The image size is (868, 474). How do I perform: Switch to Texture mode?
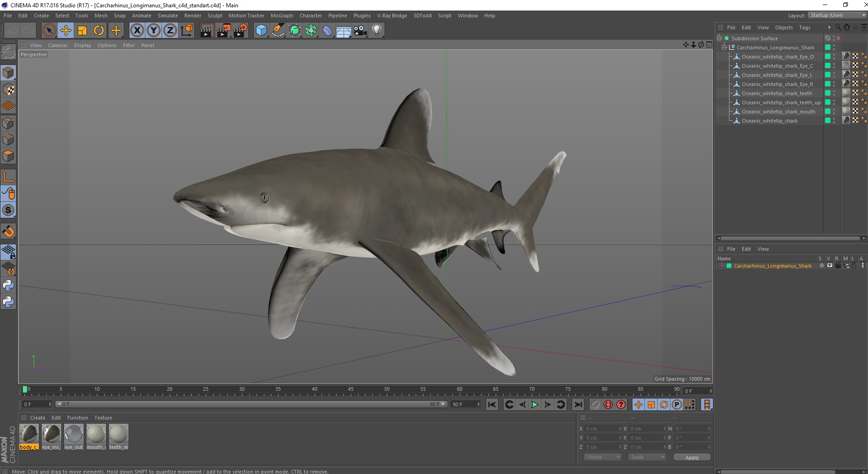point(8,90)
